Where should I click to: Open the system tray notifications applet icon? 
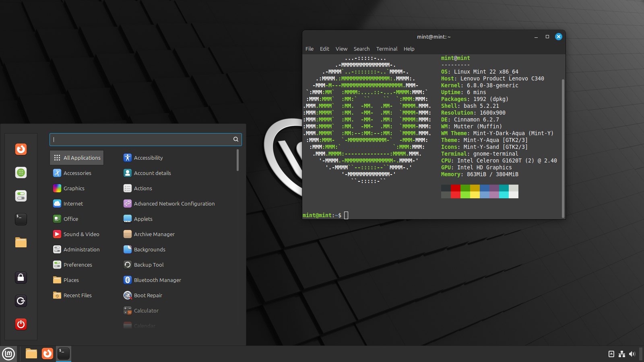(611, 354)
